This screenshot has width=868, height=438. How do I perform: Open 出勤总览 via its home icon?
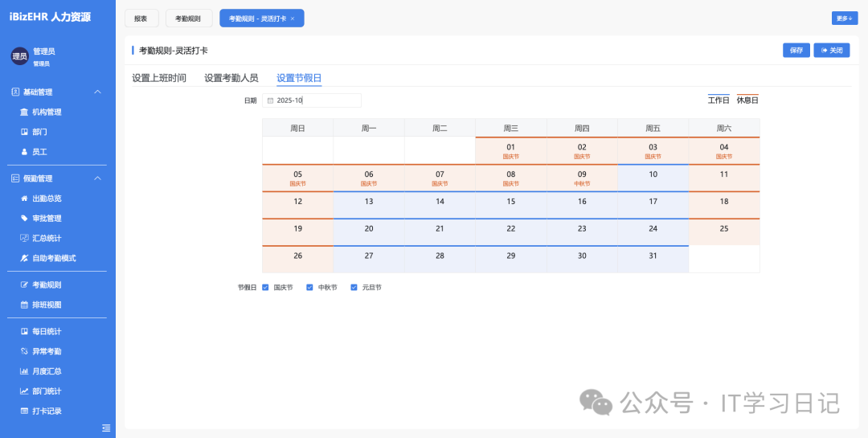(24, 199)
